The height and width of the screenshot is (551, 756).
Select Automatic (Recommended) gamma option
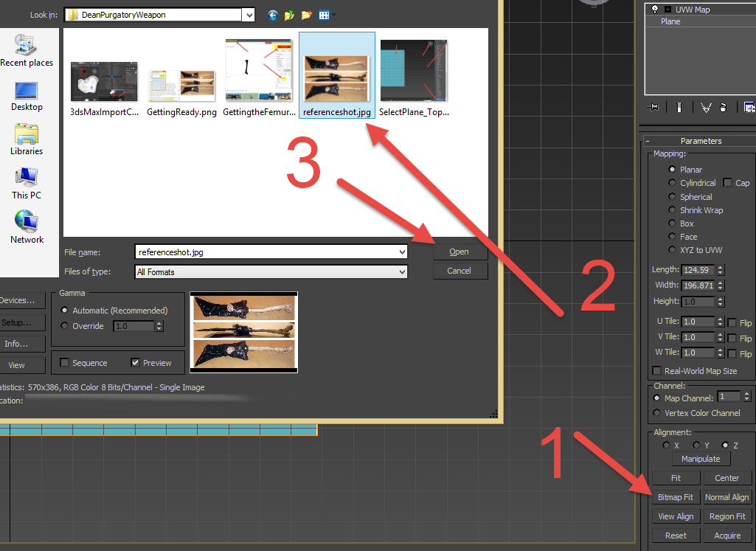click(x=64, y=311)
